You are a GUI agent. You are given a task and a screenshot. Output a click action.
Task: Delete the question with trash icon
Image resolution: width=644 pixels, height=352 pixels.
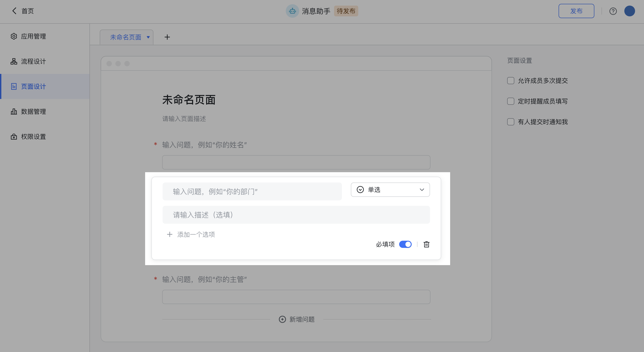coord(426,244)
